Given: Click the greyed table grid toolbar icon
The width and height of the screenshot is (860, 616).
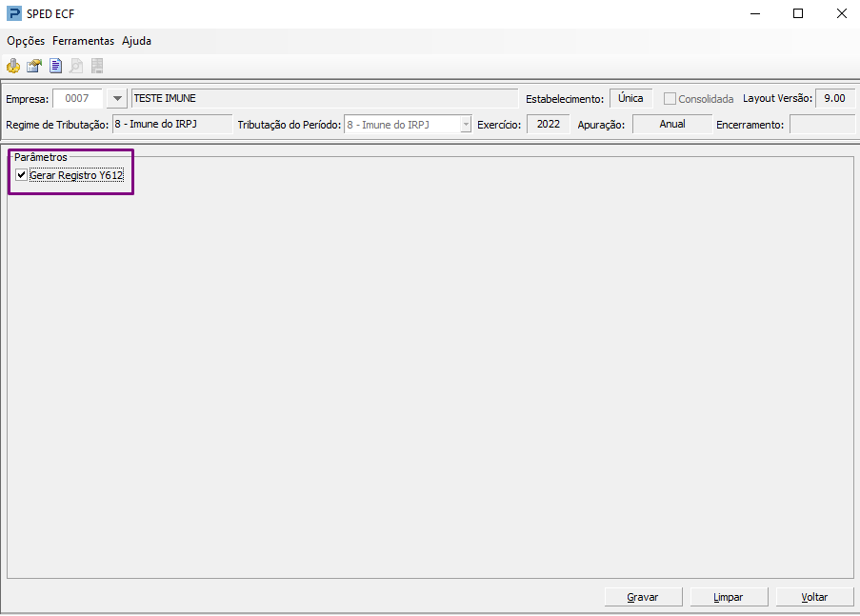Looking at the screenshot, I should point(97,67).
